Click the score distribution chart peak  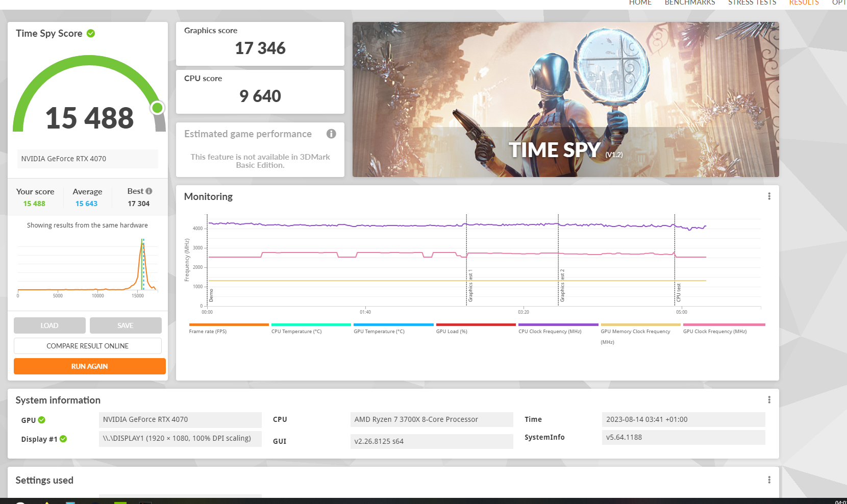pyautogui.click(x=142, y=244)
